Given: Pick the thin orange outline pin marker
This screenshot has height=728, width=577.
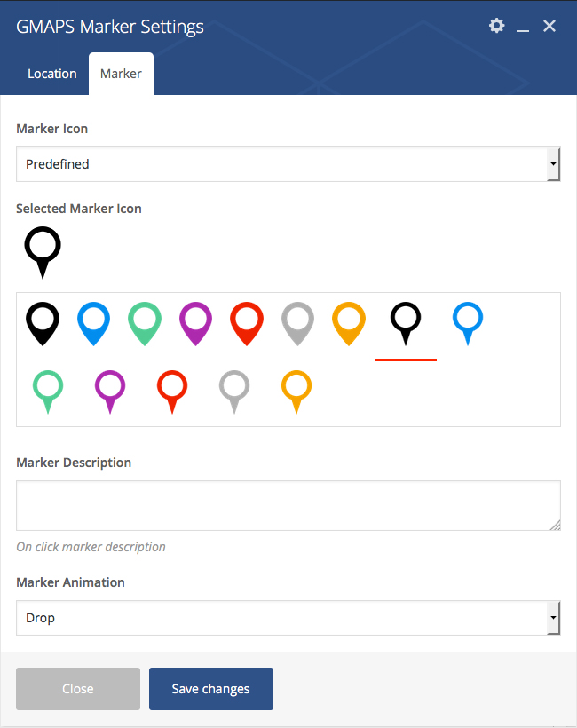Looking at the screenshot, I should pyautogui.click(x=296, y=392).
